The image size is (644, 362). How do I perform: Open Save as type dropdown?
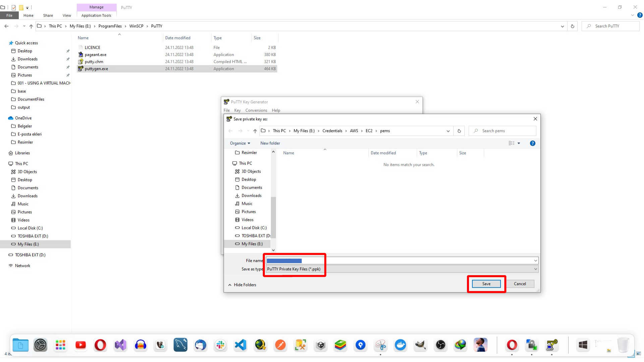tap(535, 269)
